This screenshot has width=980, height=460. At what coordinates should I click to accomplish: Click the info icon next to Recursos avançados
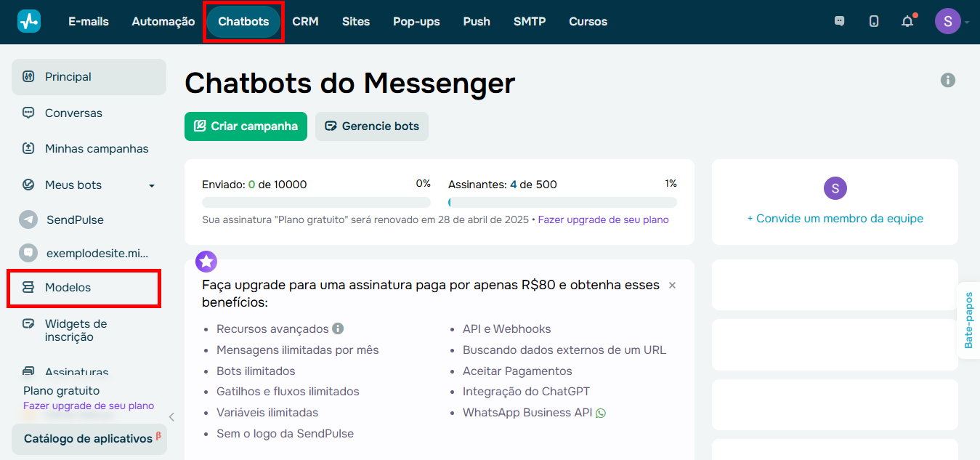click(x=338, y=328)
